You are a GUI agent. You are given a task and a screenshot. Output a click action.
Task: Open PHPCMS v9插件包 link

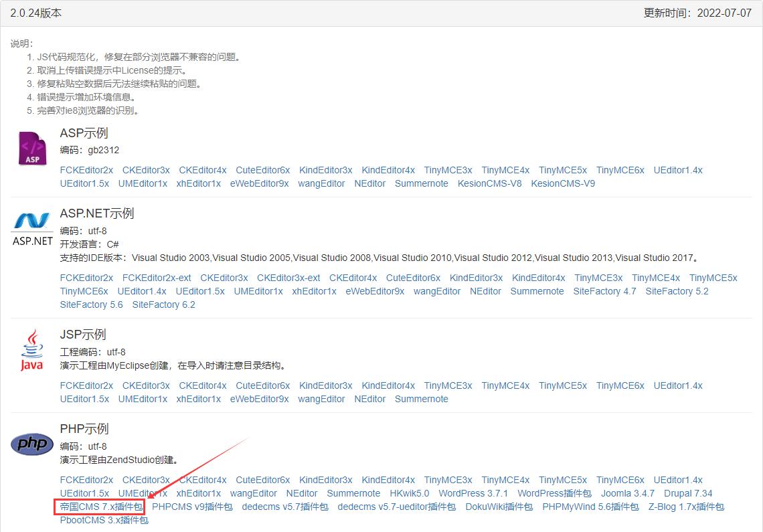[192, 507]
